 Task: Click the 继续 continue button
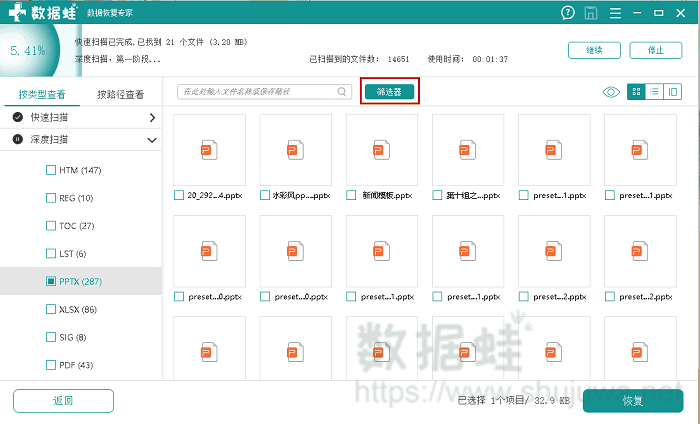pyautogui.click(x=594, y=50)
